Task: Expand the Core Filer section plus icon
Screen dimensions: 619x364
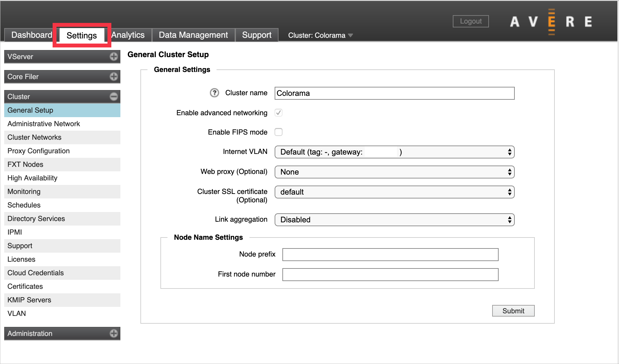Action: (114, 76)
